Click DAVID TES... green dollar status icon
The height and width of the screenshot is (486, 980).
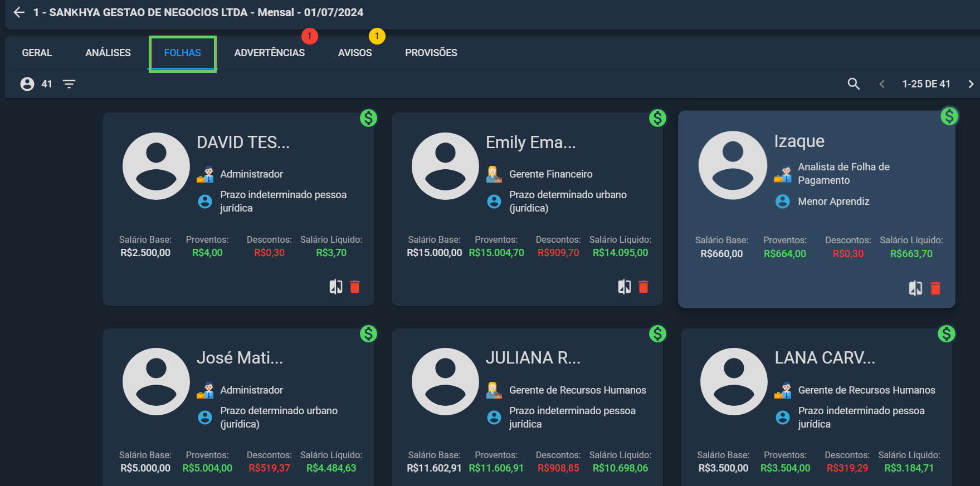click(368, 118)
